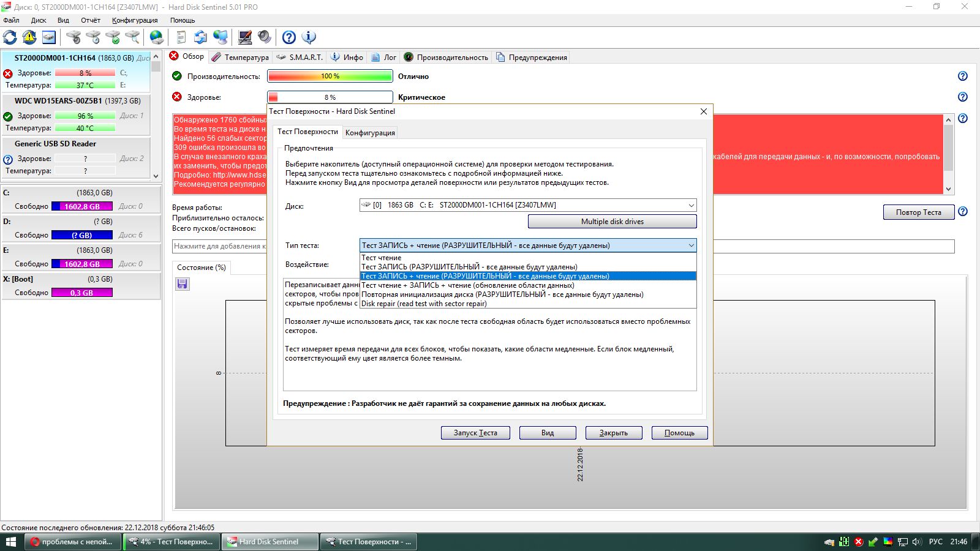Select 'Тест чтение + ЗАПИСЬ + чтение' option

coord(528,285)
